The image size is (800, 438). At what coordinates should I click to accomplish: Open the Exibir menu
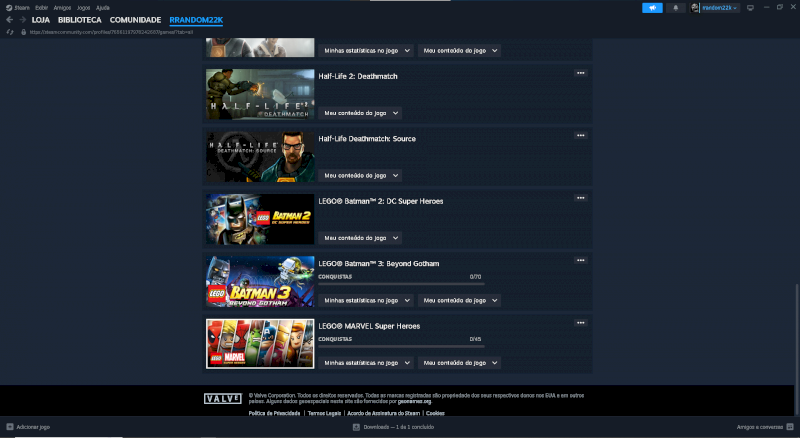click(x=41, y=8)
